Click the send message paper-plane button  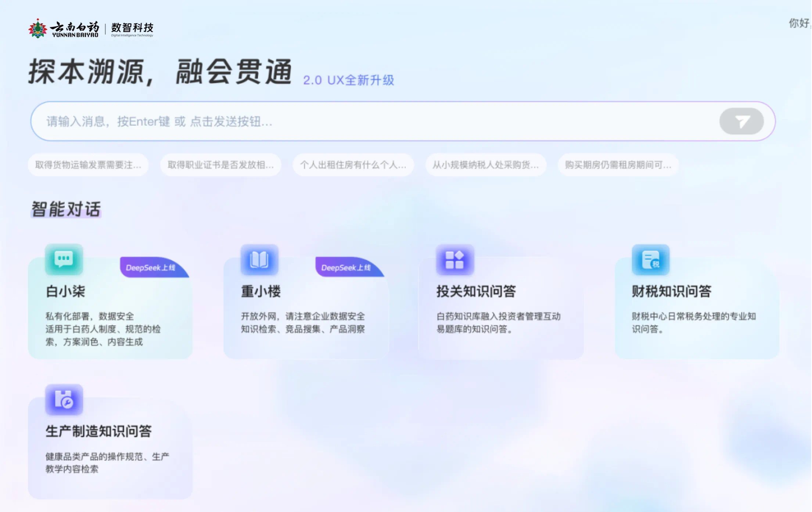(x=741, y=121)
